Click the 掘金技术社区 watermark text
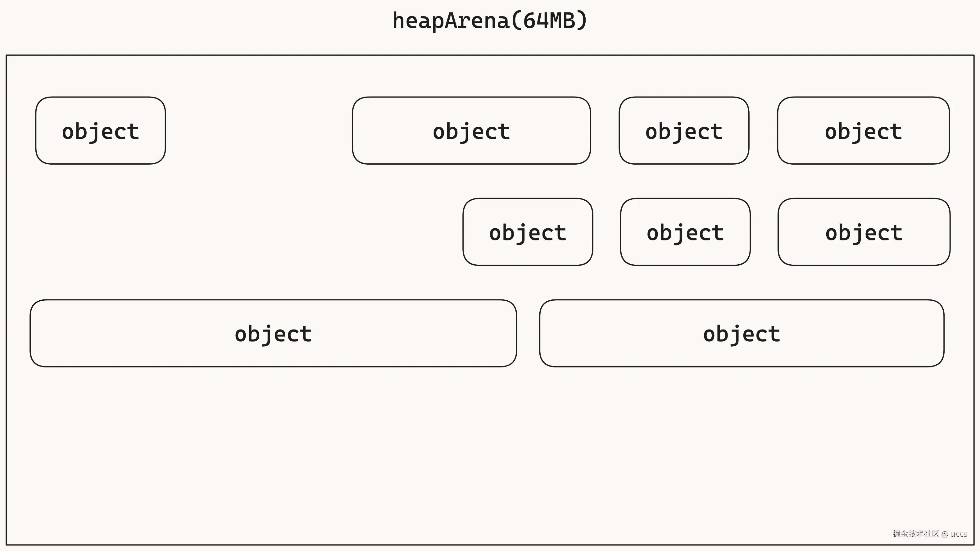Image resolution: width=980 pixels, height=551 pixels. [x=916, y=534]
